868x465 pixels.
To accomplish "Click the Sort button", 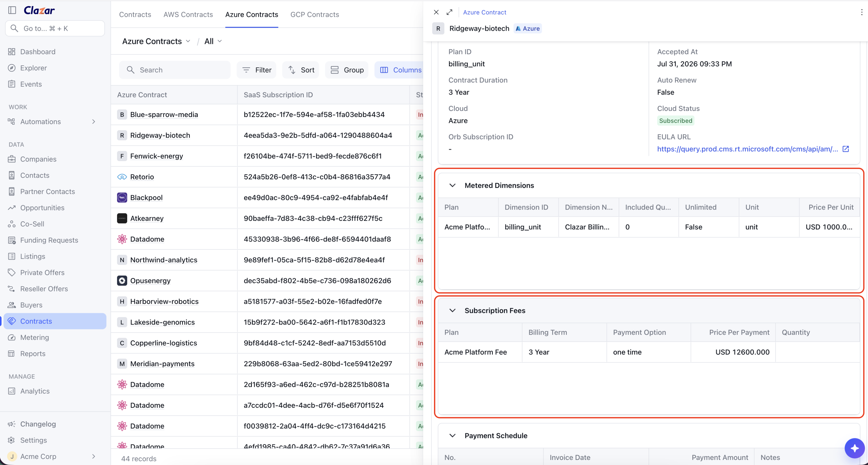I will click(x=301, y=70).
